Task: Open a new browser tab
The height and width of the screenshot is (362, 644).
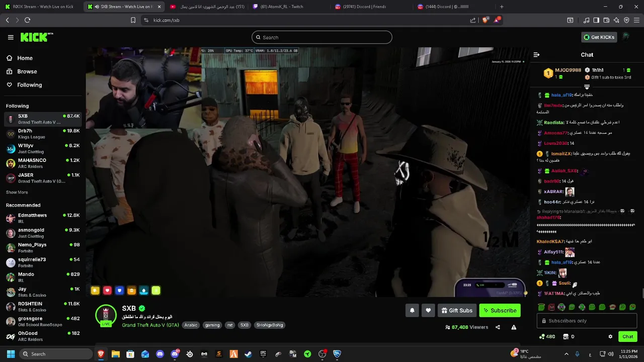Action: pos(502,7)
